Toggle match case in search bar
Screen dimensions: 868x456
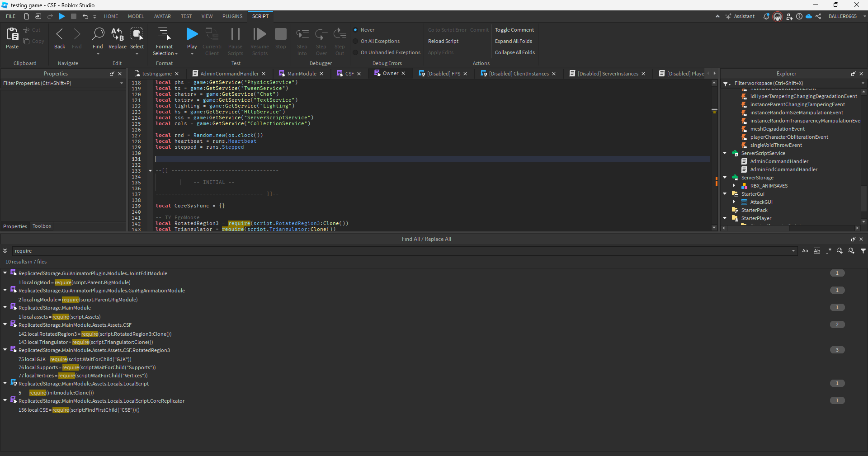point(805,251)
